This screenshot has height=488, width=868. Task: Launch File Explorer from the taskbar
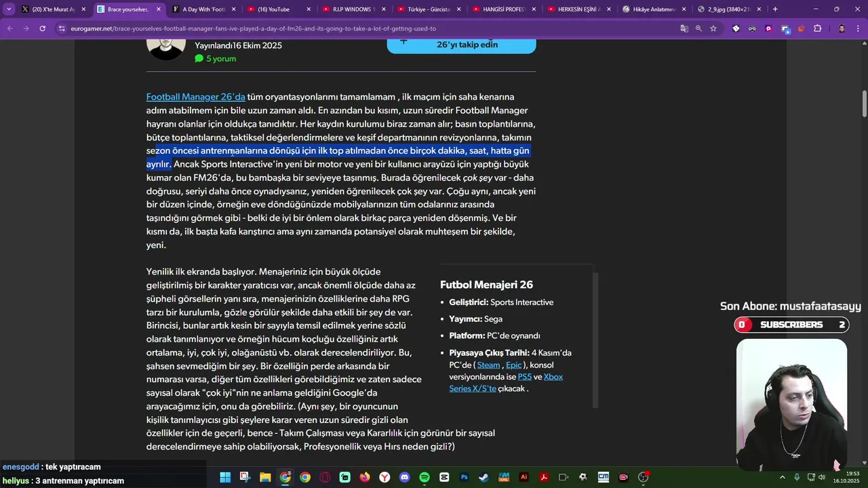point(265,477)
